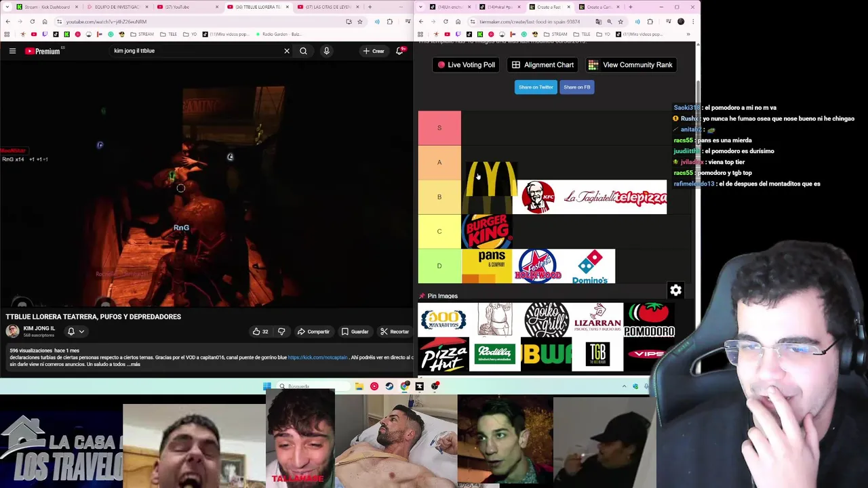Viewport: 868px width, 488px height.
Task: Bookmark the YouTube page with star icon
Action: [x=360, y=22]
